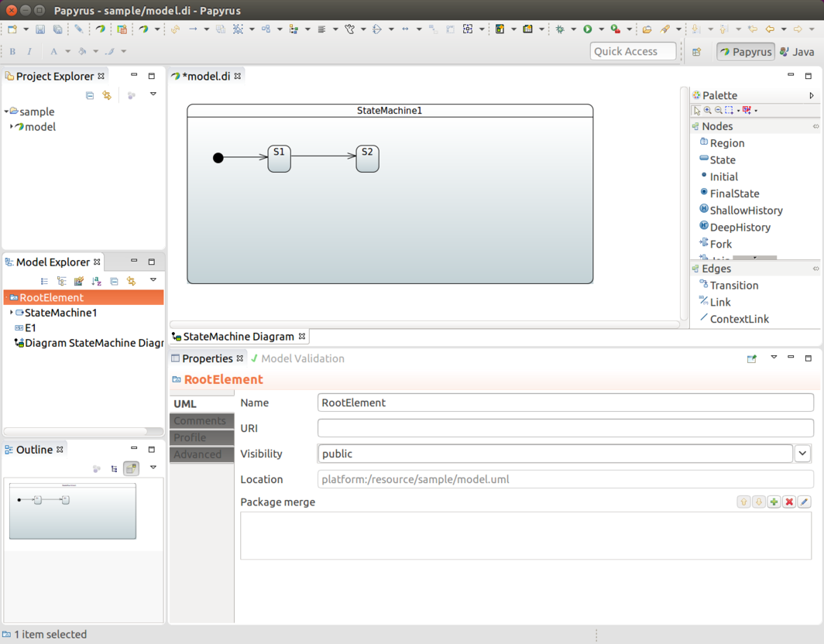Screen dimensions: 824x644
Task: Open the Model Explorer view menu arrow
Action: [x=153, y=280]
